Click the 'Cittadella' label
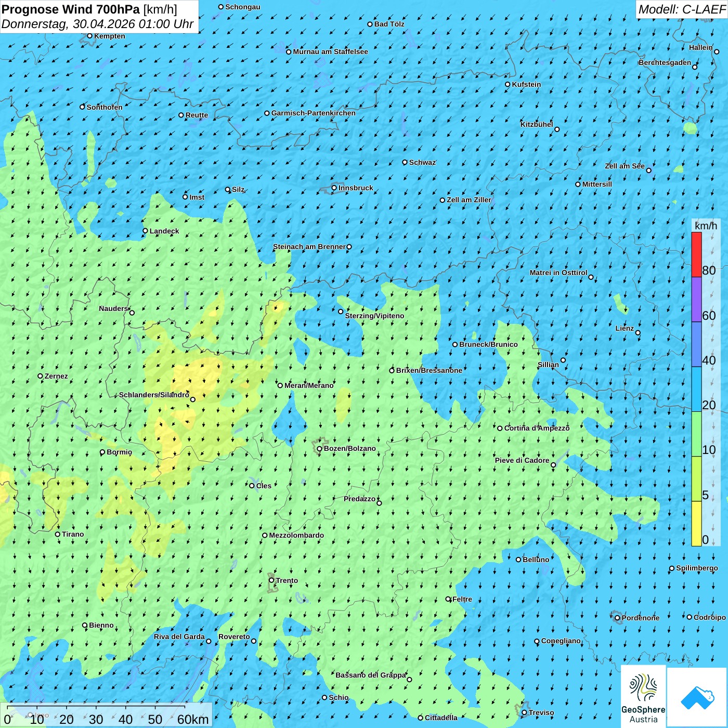728x728 pixels. point(441,718)
